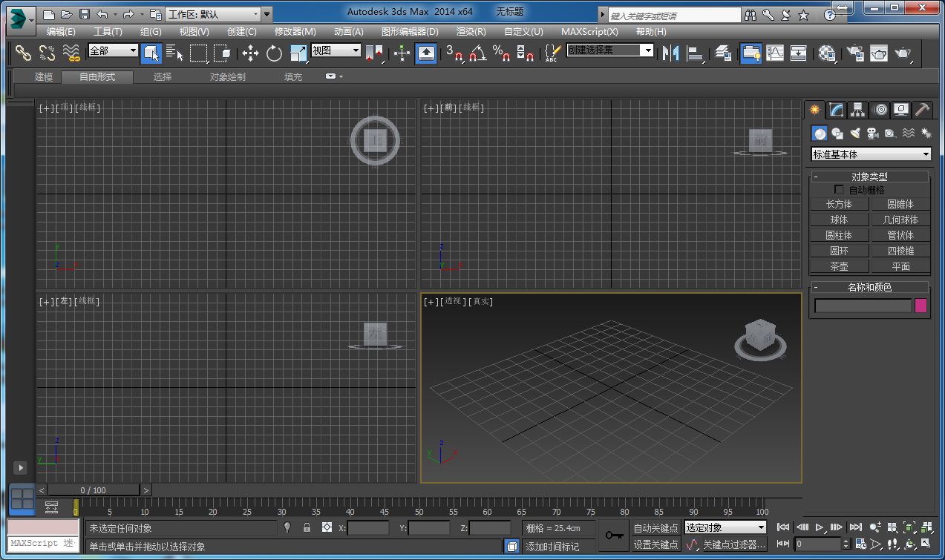Toggle 自动关键点 auto key mode

click(655, 528)
